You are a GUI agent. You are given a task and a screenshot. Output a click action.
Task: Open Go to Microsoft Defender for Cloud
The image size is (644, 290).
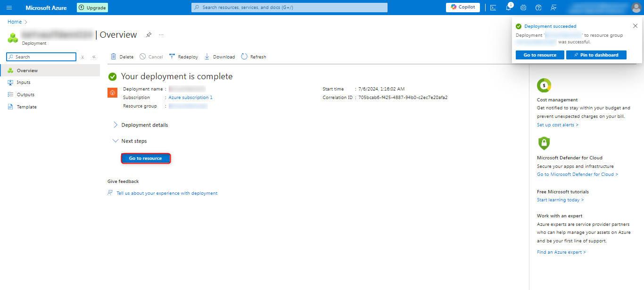point(578,174)
